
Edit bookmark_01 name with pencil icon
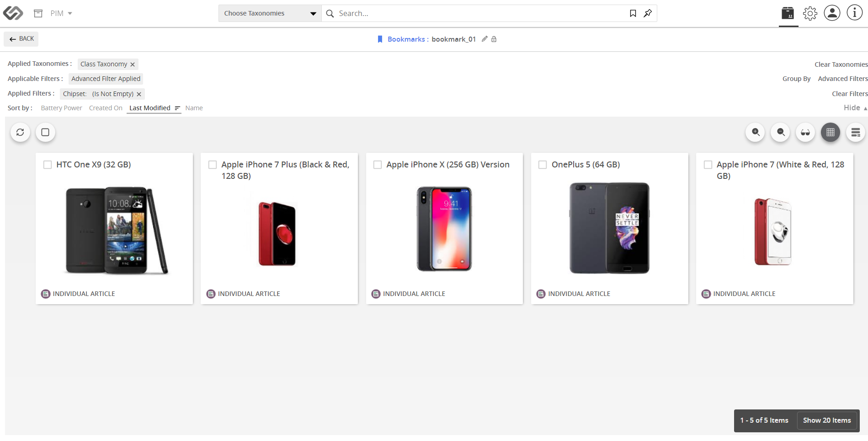(485, 39)
